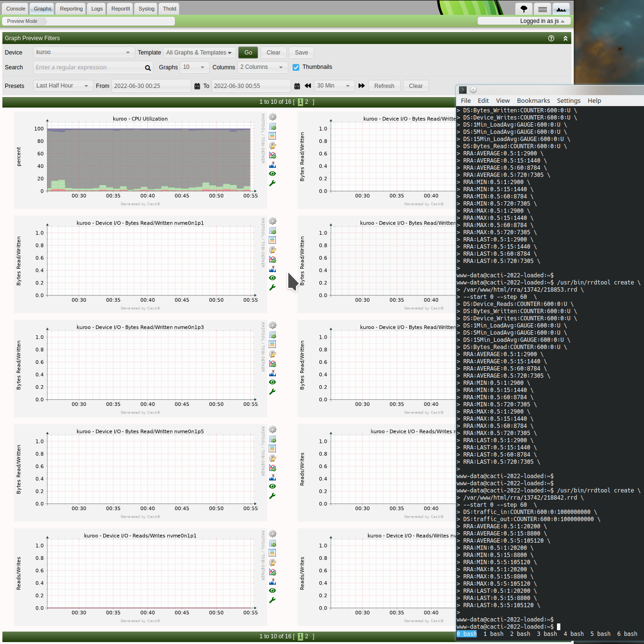The image size is (644, 644).
Task: Click eye icon beside nvme0n1p5 graph
Action: tap(273, 486)
